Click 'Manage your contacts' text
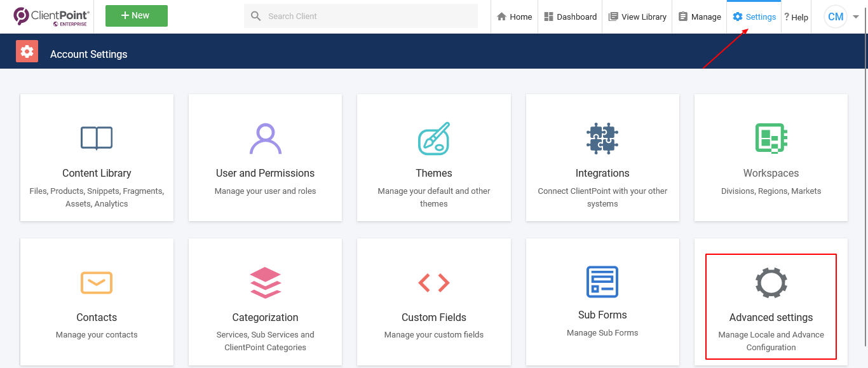 click(97, 334)
